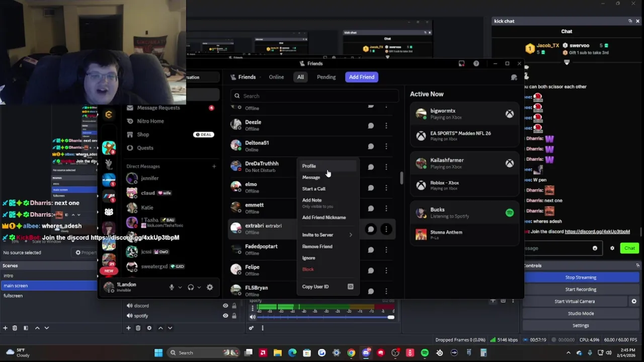Send with green Chat button
The image size is (644, 362).
[x=629, y=248]
